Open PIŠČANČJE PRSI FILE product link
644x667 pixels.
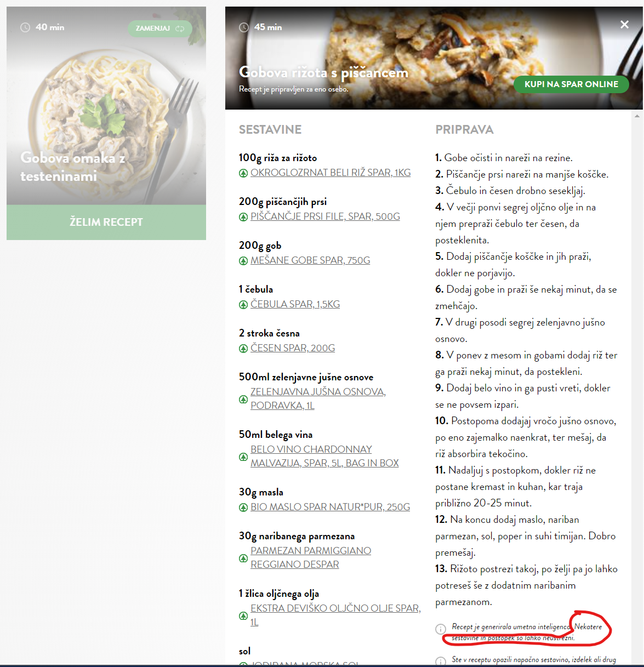(325, 216)
